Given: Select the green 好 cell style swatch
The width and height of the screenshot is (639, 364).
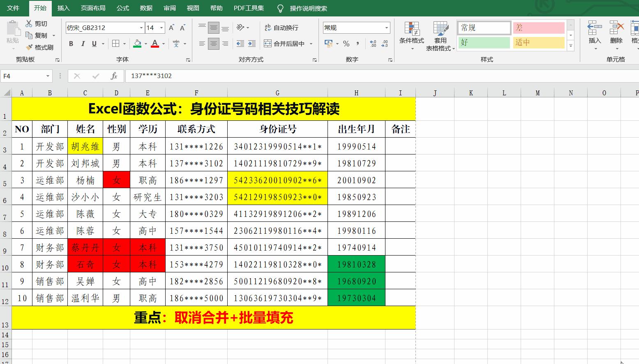Looking at the screenshot, I should (484, 42).
